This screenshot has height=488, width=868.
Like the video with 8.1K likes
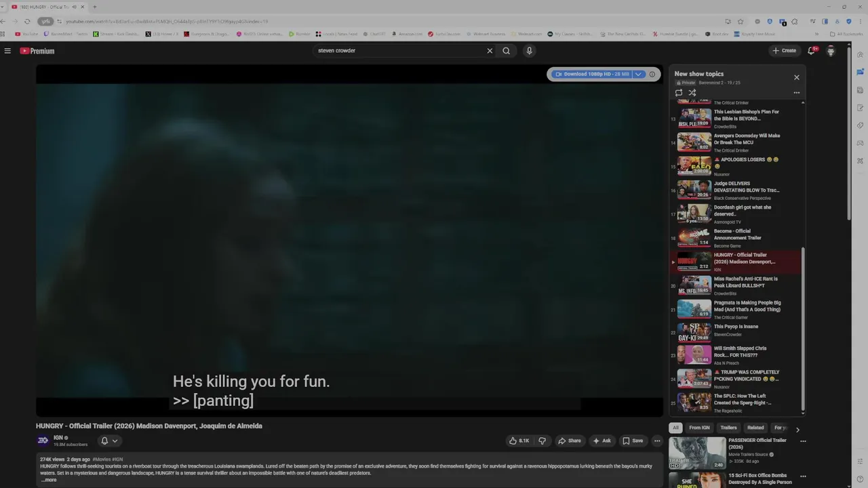519,441
